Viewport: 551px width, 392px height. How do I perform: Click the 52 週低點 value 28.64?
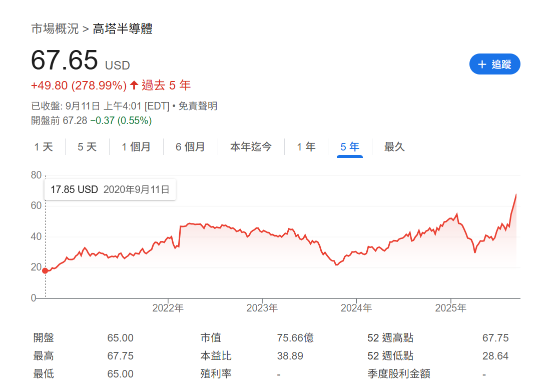pos(495,356)
